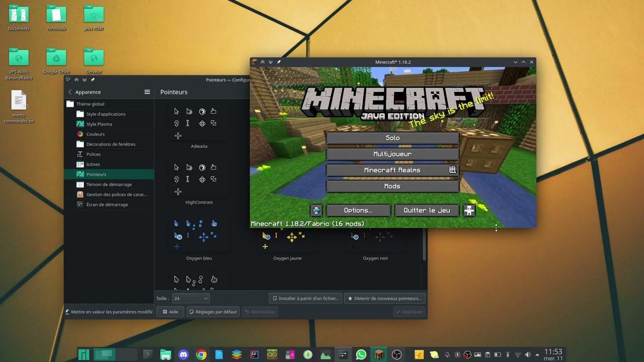Click Réglages par défaut
This screenshot has height=362, width=644.
click(x=213, y=312)
